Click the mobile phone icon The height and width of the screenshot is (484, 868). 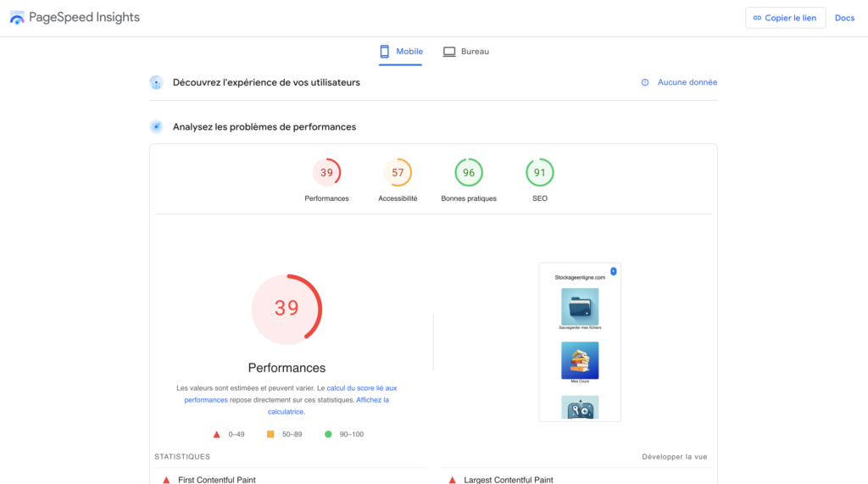(x=385, y=52)
